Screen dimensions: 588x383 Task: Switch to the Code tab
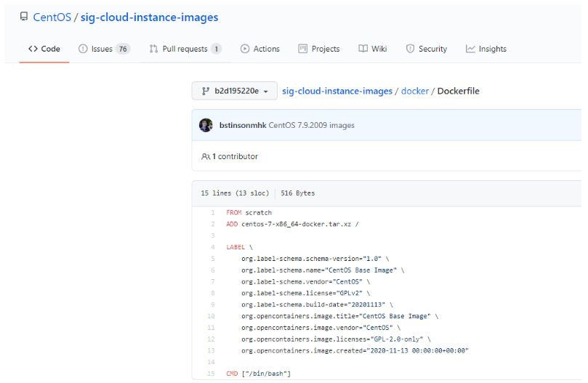pyautogui.click(x=44, y=49)
